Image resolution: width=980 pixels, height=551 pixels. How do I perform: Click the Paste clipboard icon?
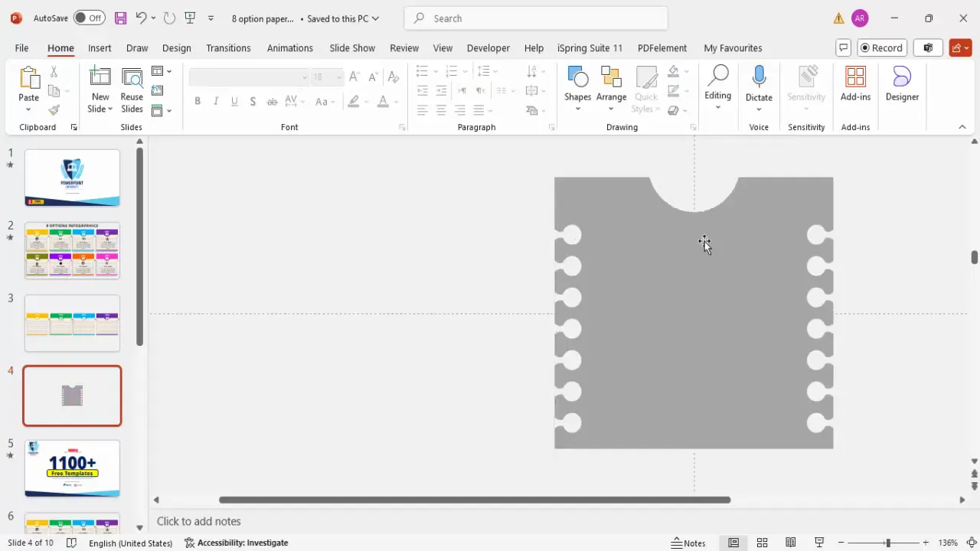tap(29, 77)
